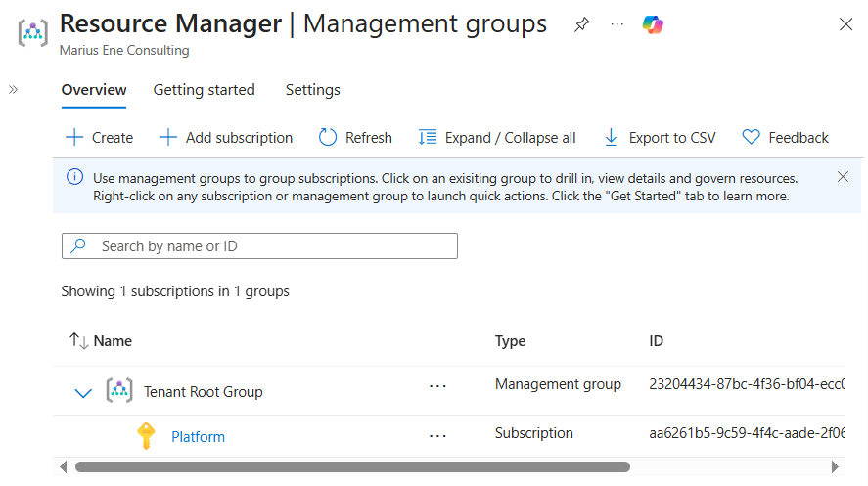Click the Tenant Root Group icon
Viewport: 868px width, 486px height.
[118, 391]
